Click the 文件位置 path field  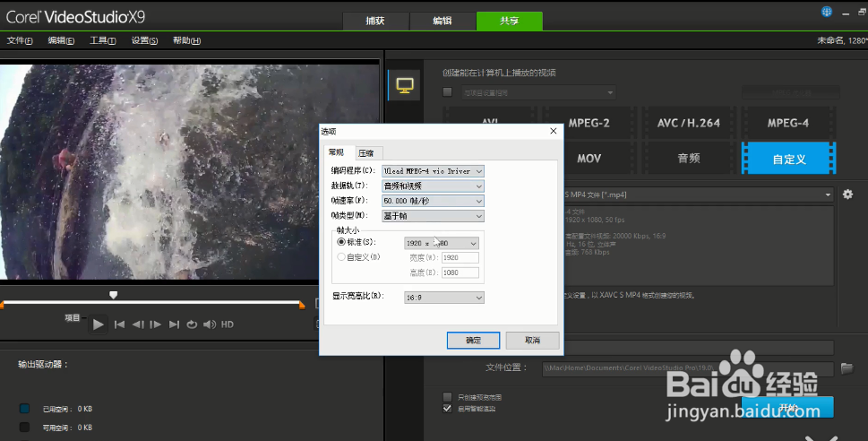688,367
